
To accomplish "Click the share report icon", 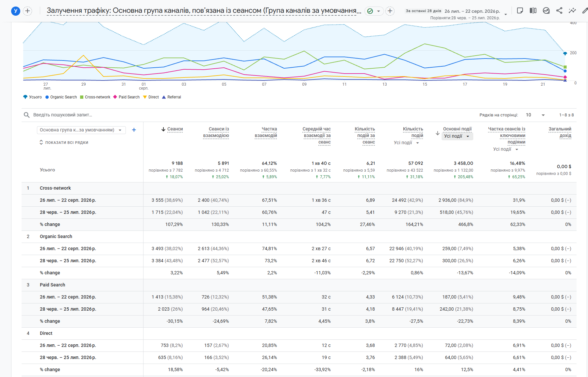I will [x=559, y=10].
